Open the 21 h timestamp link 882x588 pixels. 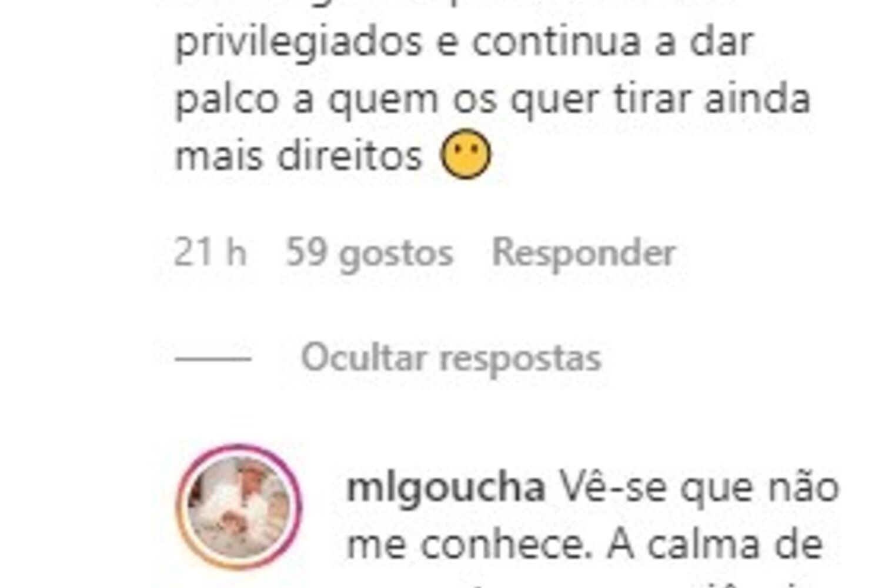(211, 253)
